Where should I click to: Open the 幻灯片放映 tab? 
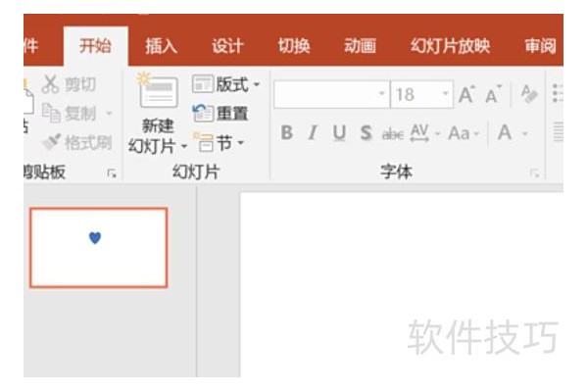pyautogui.click(x=451, y=46)
